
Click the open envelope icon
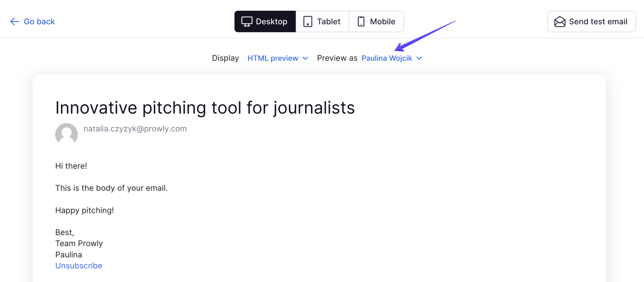[560, 22]
